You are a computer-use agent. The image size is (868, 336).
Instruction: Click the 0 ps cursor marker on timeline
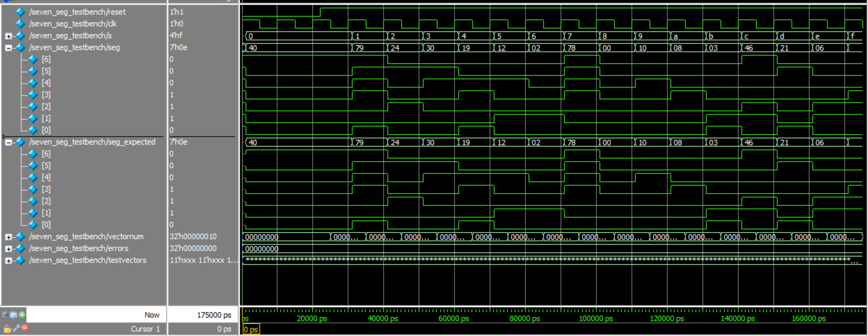pos(251,330)
